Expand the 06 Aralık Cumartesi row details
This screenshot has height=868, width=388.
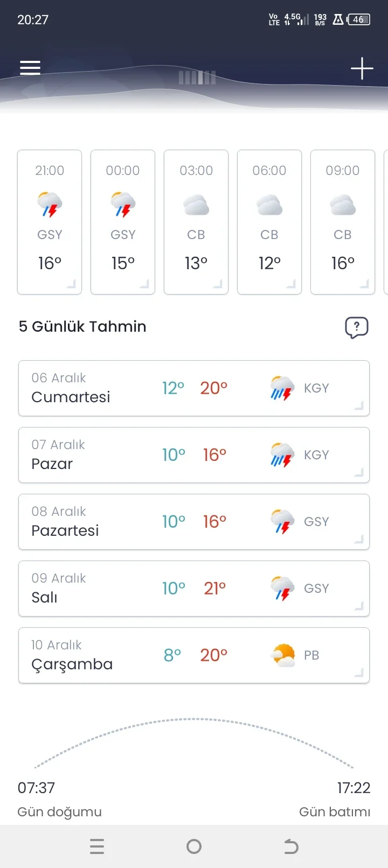359,406
